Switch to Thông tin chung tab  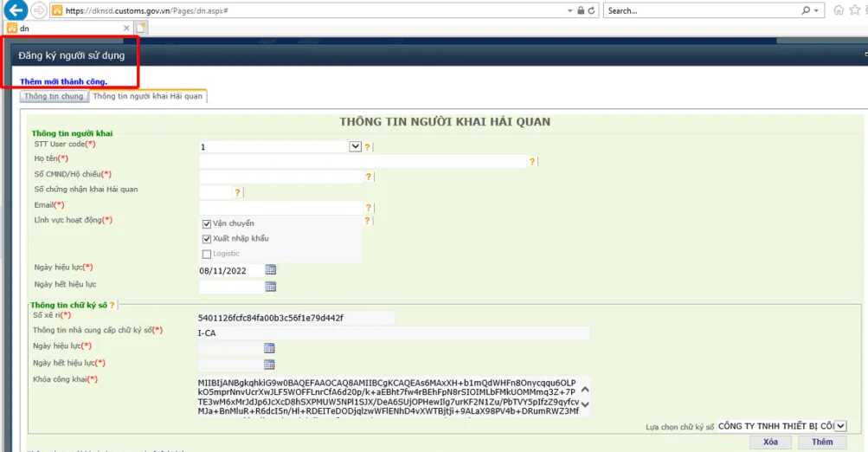(x=54, y=96)
